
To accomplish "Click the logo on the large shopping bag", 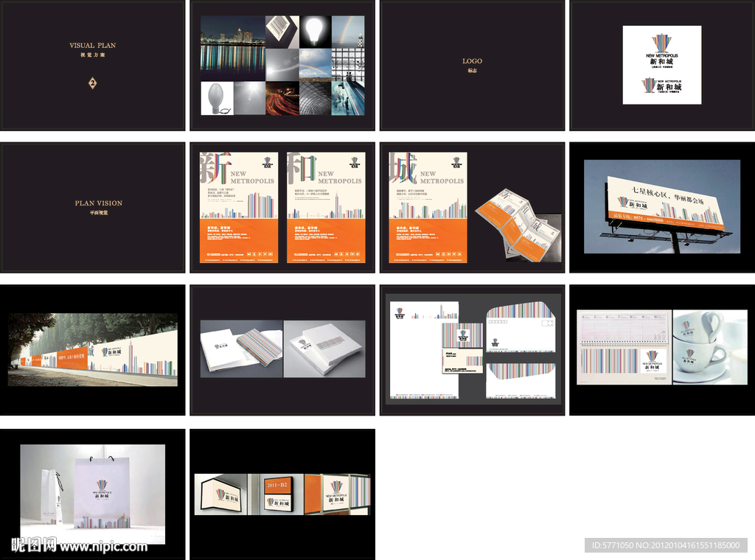I will (102, 490).
